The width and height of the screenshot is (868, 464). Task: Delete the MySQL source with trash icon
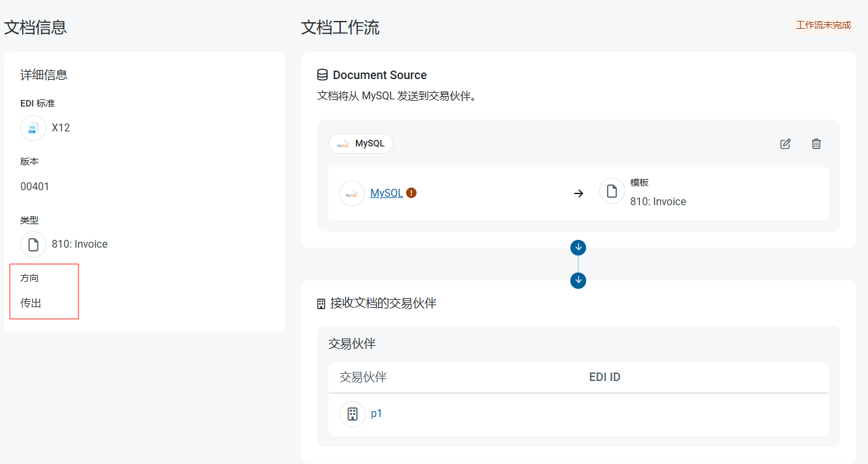(x=816, y=144)
